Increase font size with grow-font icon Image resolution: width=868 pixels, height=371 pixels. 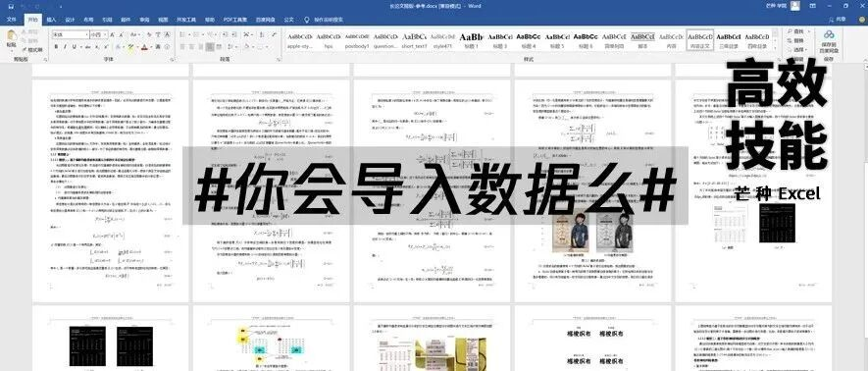click(112, 34)
